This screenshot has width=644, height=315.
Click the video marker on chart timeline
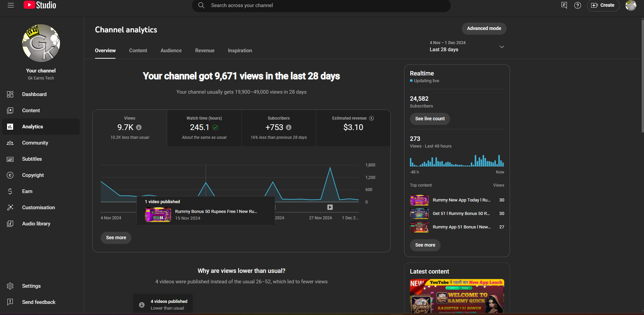tap(330, 207)
